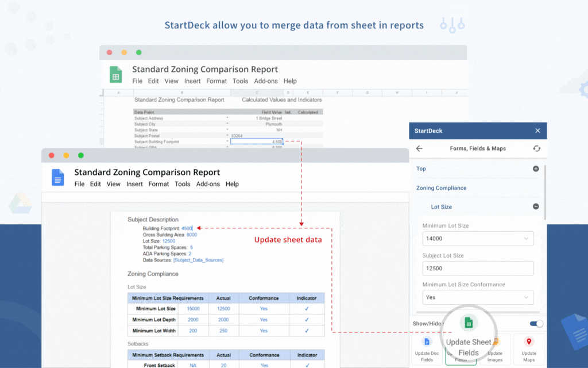Click the document Lot Size value 12500
Viewport: 588px width, 368px height.
pos(169,241)
